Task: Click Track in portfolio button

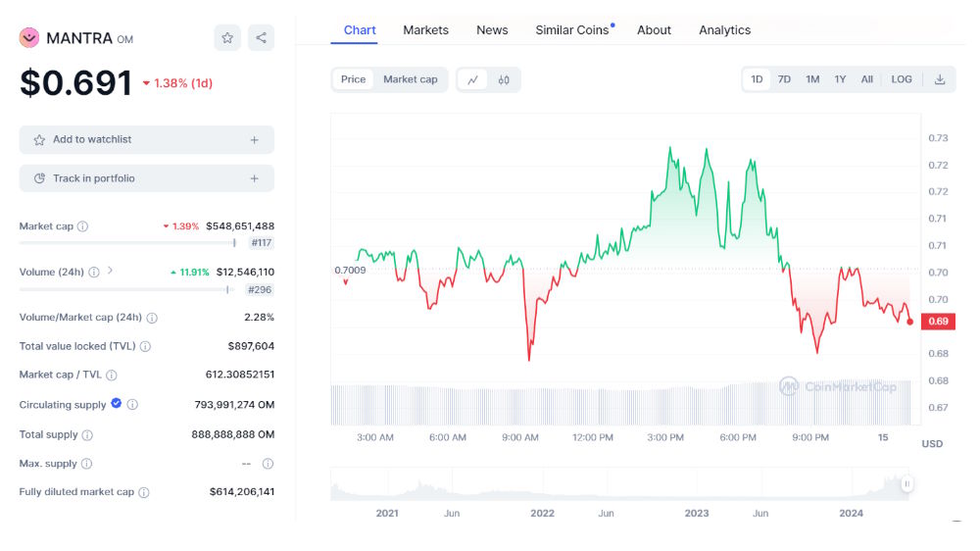Action: point(147,178)
